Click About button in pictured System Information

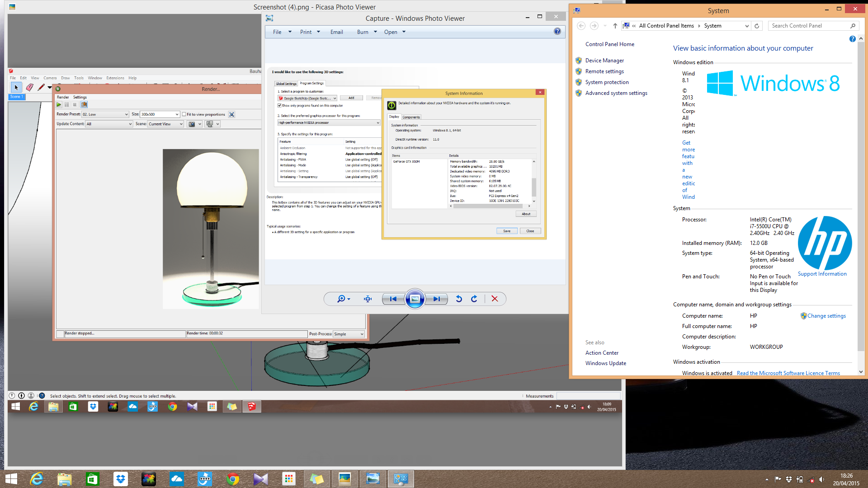(x=526, y=214)
